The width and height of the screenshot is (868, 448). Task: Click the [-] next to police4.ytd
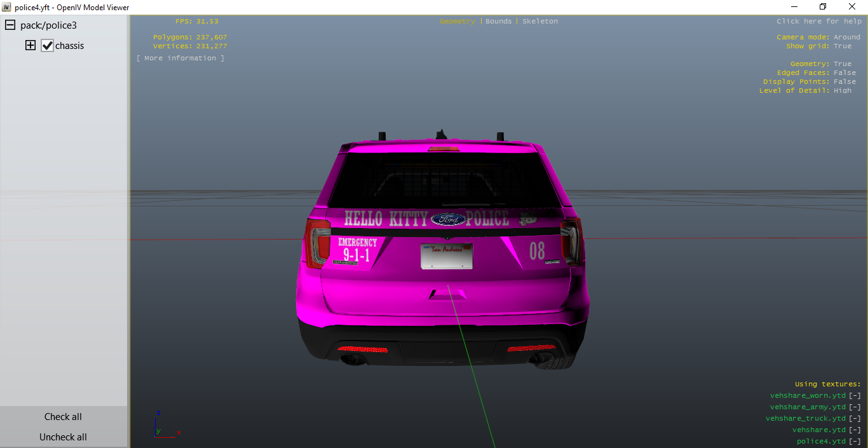coord(855,442)
